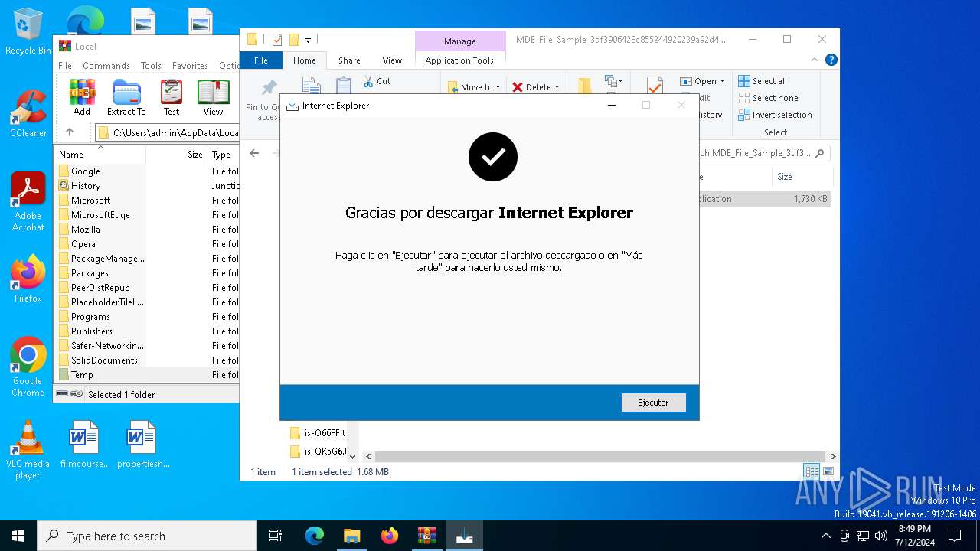
Task: Click the taskbar search box
Action: click(147, 536)
